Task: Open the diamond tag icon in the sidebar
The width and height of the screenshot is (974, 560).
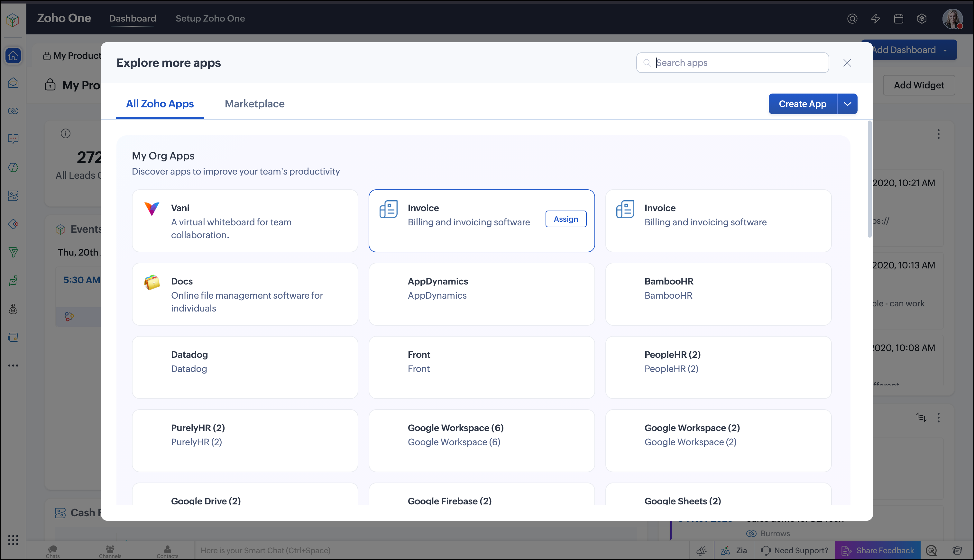Action: pyautogui.click(x=13, y=224)
